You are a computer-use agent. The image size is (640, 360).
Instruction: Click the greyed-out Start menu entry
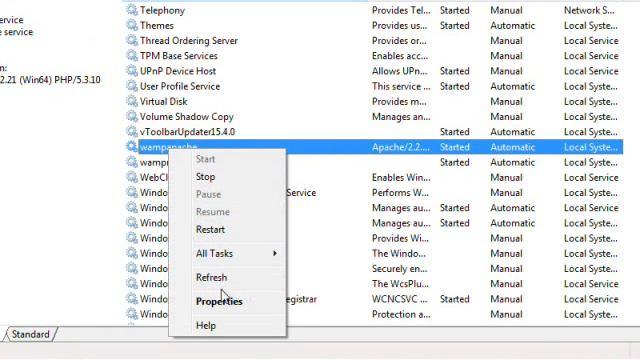205,159
